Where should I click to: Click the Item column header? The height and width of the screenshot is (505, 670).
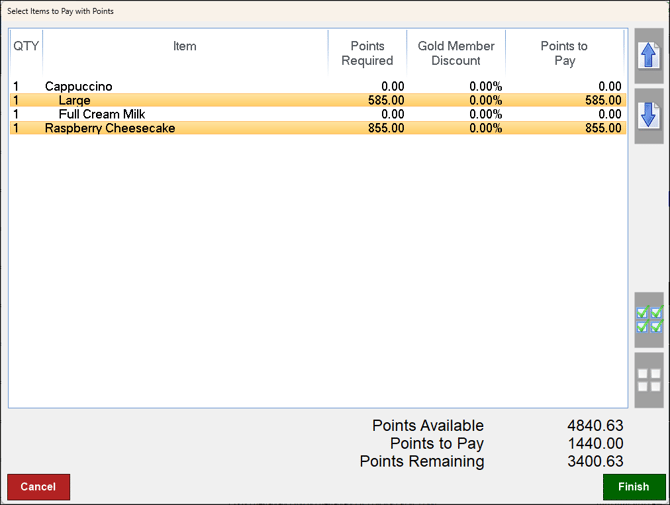(x=185, y=46)
